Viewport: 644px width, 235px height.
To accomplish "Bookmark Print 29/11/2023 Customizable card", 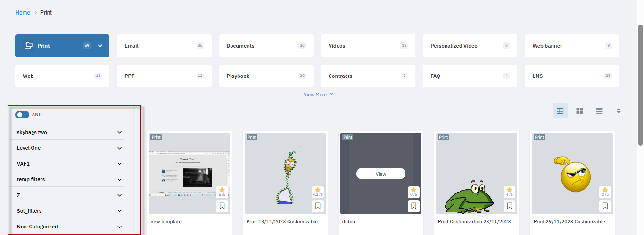I will pyautogui.click(x=605, y=206).
